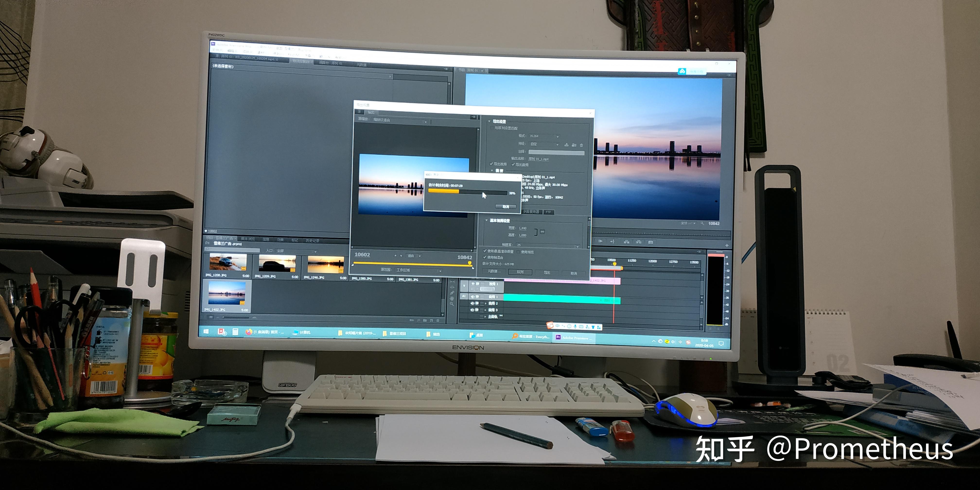Click the delete preset trash icon
This screenshot has height=490, width=980.
pos(581,145)
